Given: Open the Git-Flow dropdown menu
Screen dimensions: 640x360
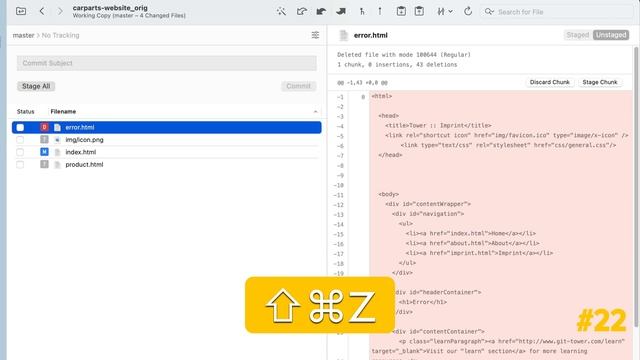Looking at the screenshot, I should point(444,11).
